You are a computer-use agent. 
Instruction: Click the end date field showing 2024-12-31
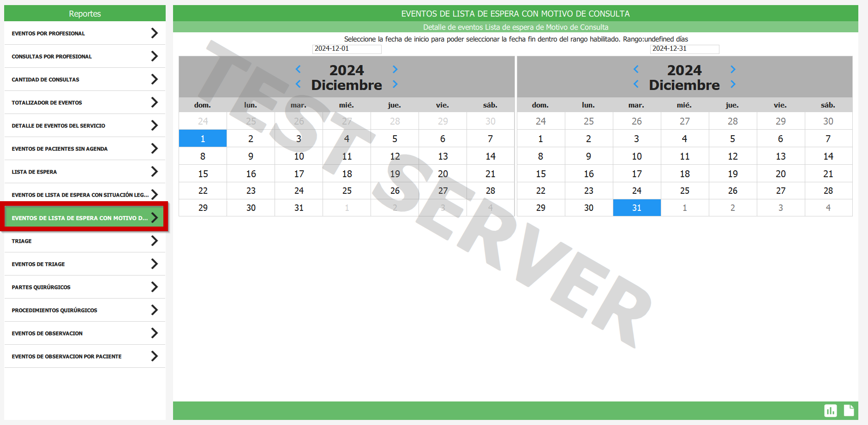[684, 49]
